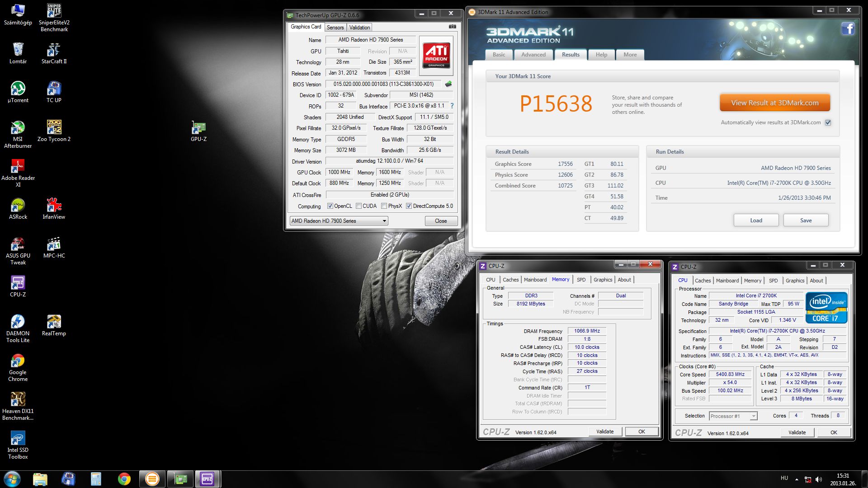The width and height of the screenshot is (868, 488).
Task: Click the Bus Interface question mark
Action: click(452, 106)
